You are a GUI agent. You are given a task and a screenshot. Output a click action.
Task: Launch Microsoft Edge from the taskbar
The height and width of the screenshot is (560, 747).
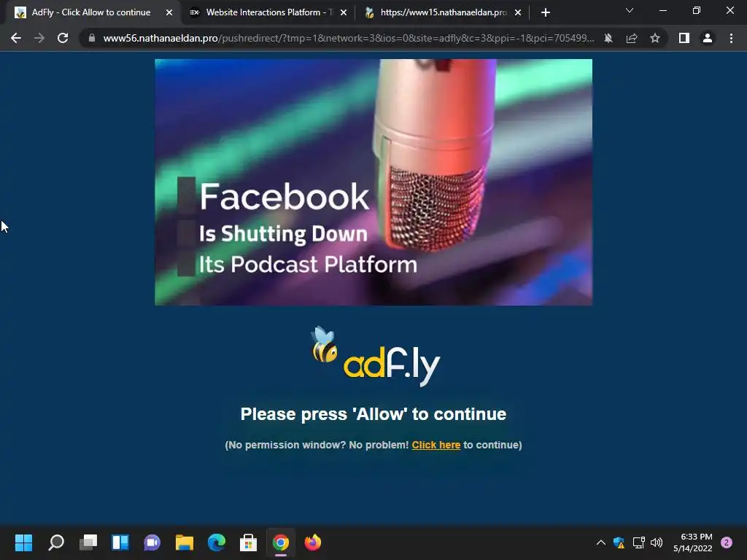click(216, 542)
